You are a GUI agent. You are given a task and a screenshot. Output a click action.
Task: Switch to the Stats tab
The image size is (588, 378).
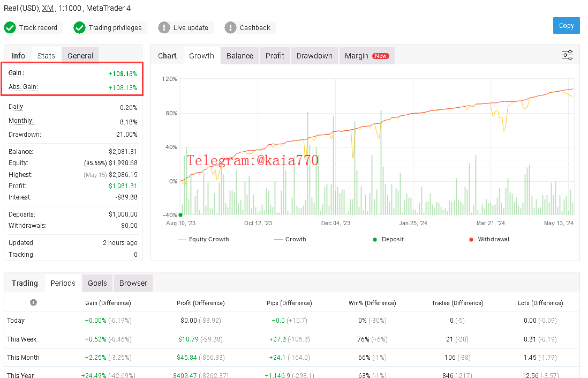point(46,56)
